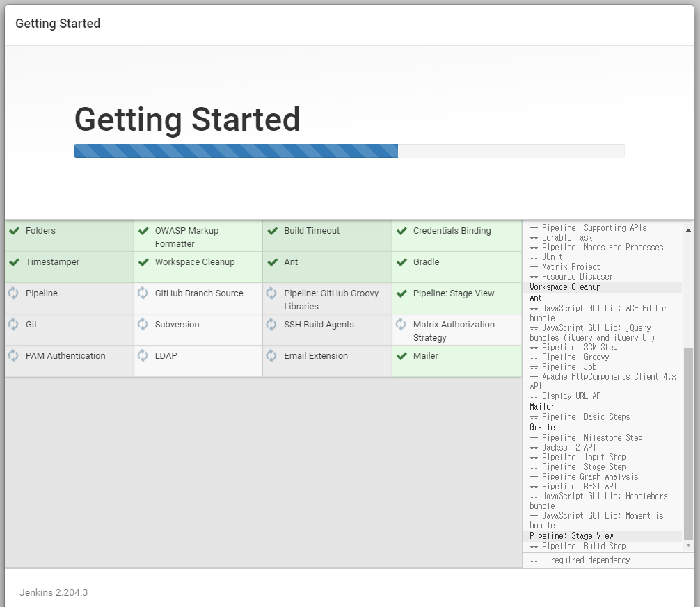Click the Display URL API log line

(567, 396)
